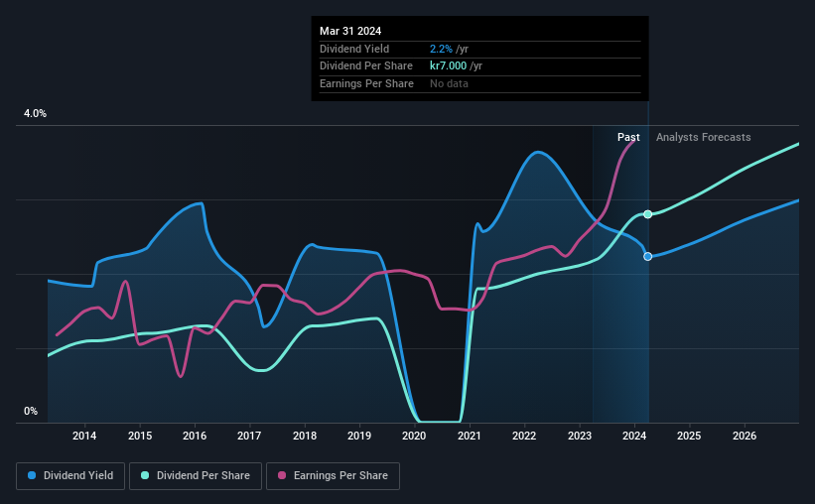Select the blue Dividend Yield data point marker
This screenshot has width=815, height=504.
tap(647, 256)
